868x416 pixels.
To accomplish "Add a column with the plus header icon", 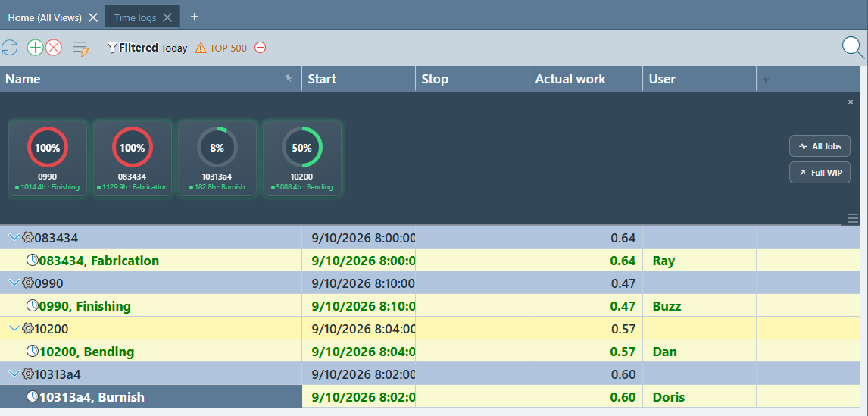I will 767,80.
